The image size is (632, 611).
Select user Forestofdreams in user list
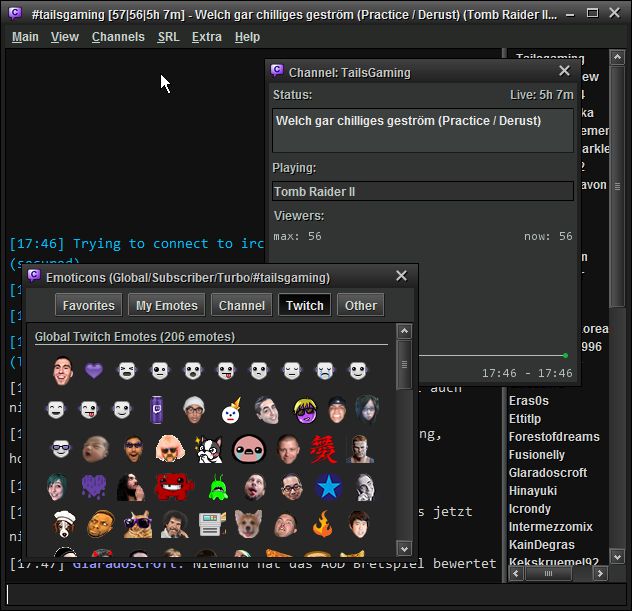click(554, 437)
